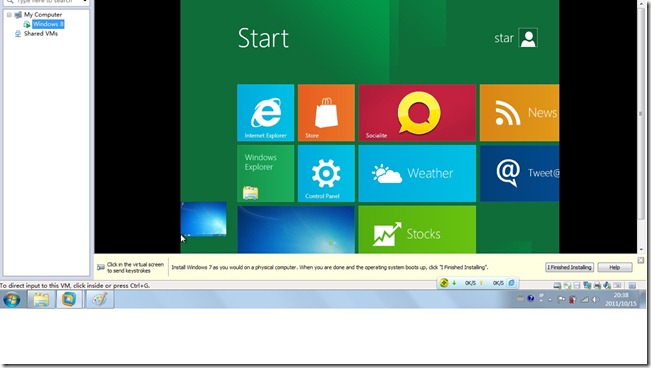Click the message log status bar icon
This screenshot has width=651, height=368.
tap(632, 285)
